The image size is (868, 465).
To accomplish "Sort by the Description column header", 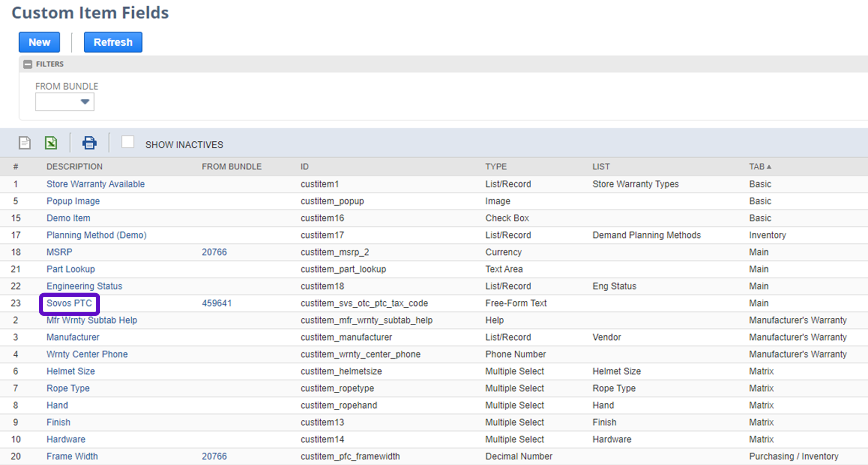I will (x=74, y=166).
